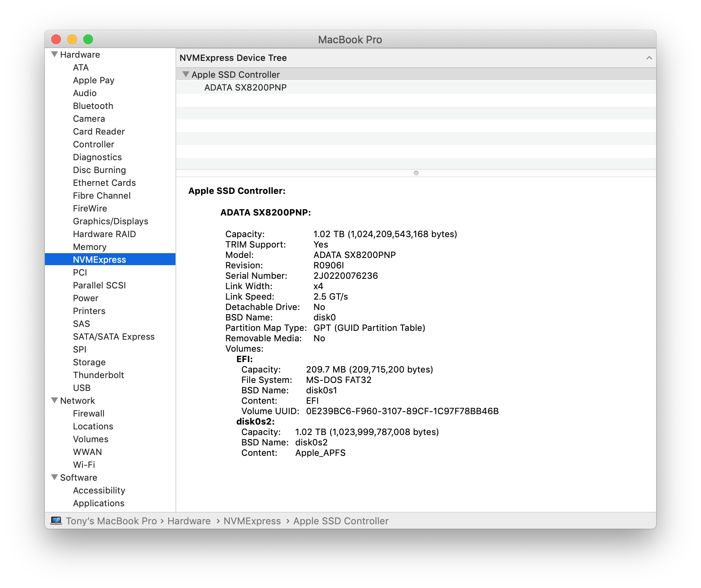Open PCI category

[80, 272]
